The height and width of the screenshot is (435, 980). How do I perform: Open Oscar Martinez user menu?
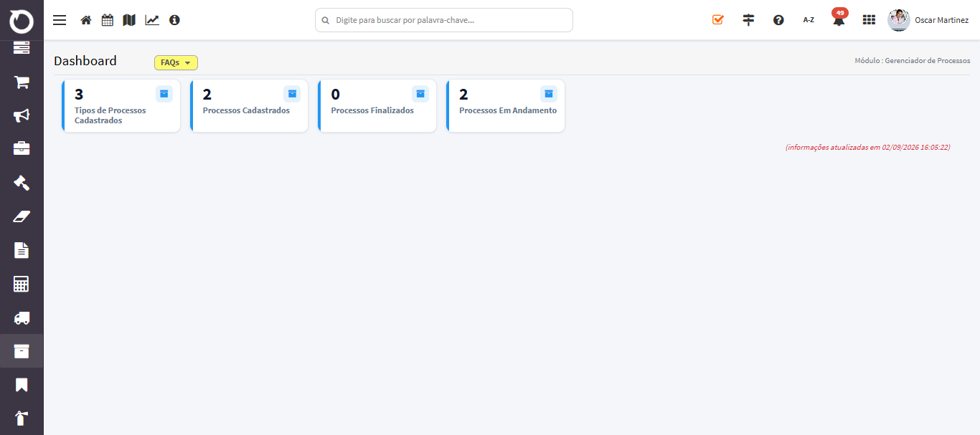click(x=928, y=20)
